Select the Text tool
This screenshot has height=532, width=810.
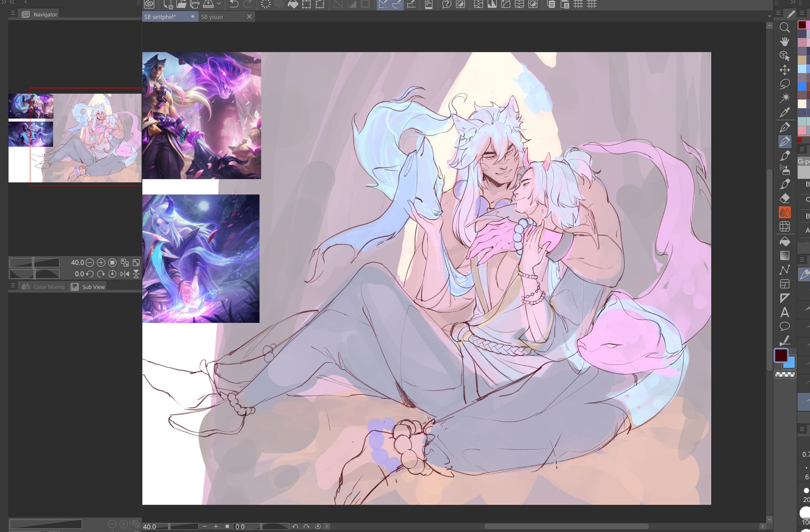point(785,312)
